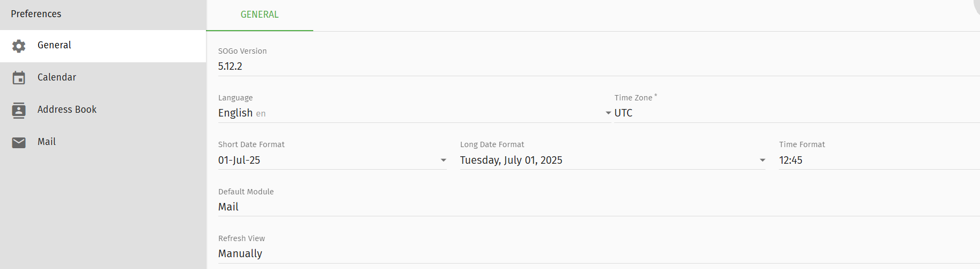This screenshot has width=980, height=269.
Task: Open the Mail preferences section
Action: pos(103,142)
